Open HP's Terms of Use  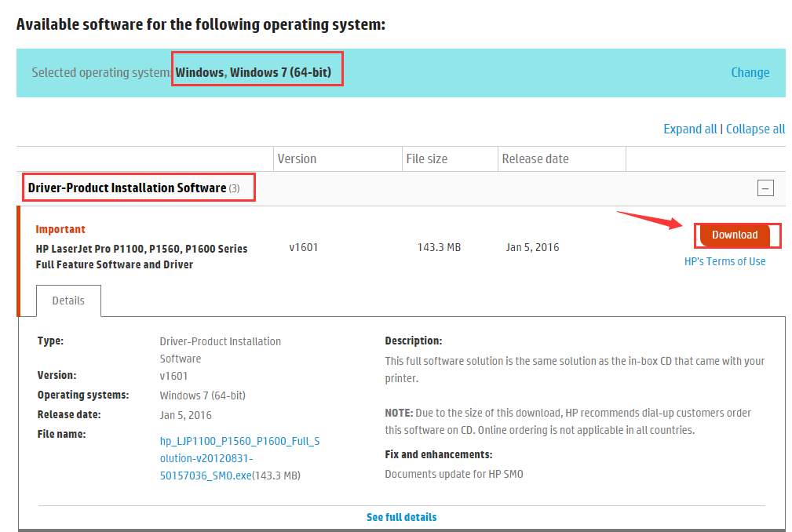[x=724, y=261]
